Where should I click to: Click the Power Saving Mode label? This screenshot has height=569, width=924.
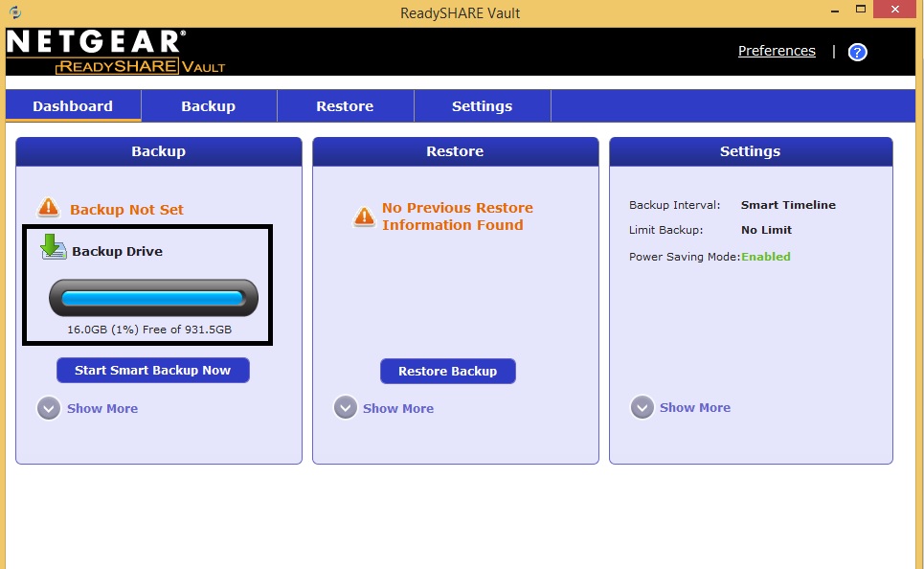pyautogui.click(x=685, y=257)
